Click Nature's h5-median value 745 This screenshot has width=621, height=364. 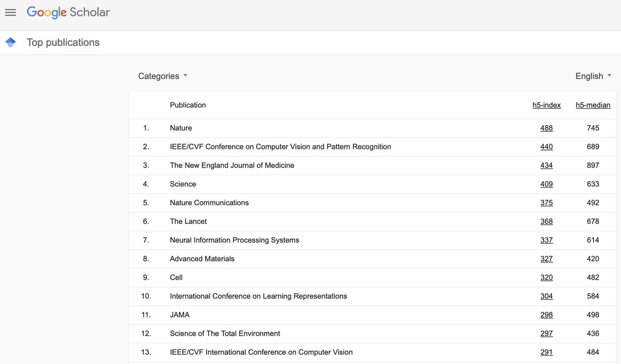pyautogui.click(x=593, y=128)
